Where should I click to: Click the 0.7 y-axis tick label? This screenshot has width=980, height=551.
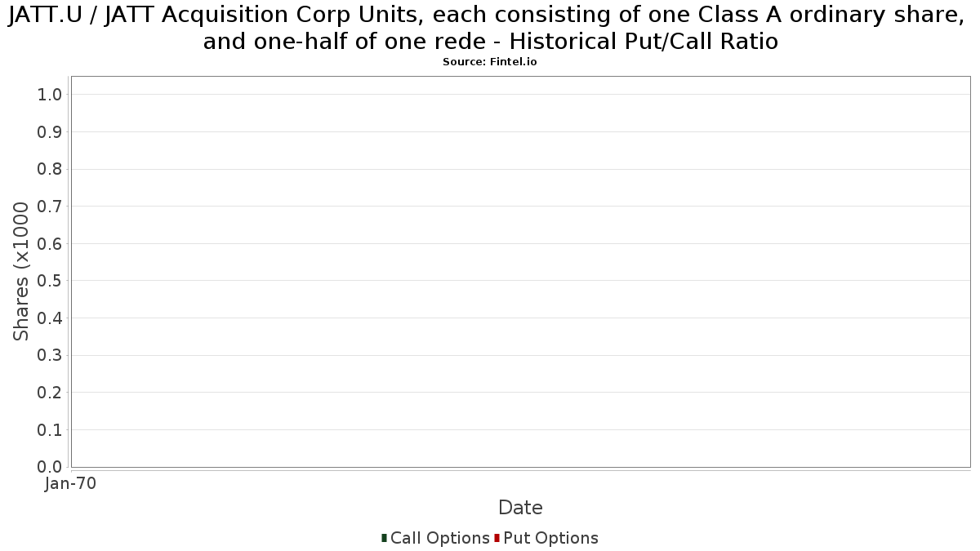tap(50, 207)
